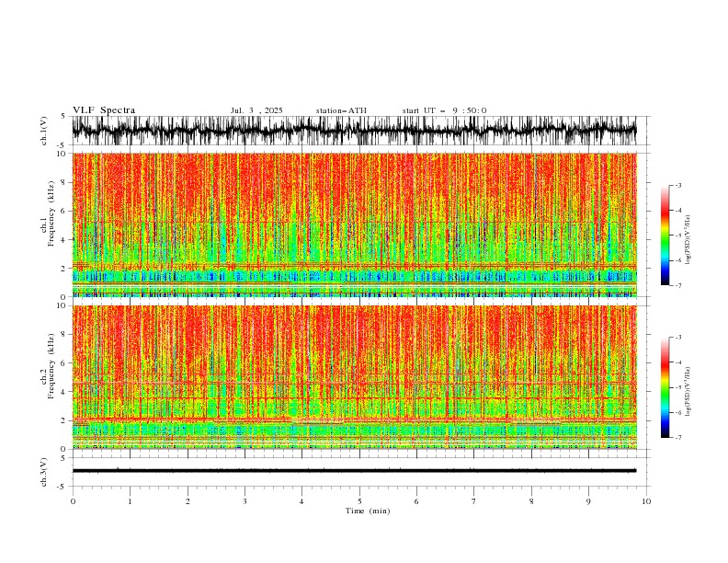Click the "6" kHz tick on ch.1 frequency axis
The width and height of the screenshot is (728, 563).
[63, 211]
